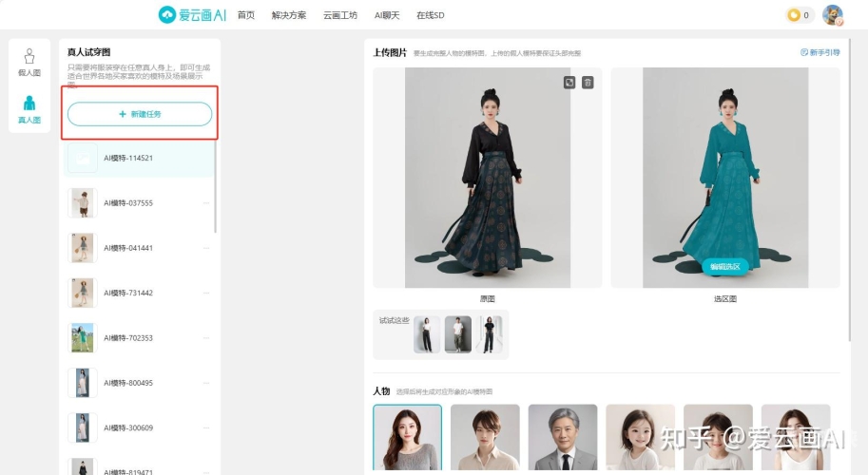Open task AI模特-800495
868x475 pixels.
[139, 383]
